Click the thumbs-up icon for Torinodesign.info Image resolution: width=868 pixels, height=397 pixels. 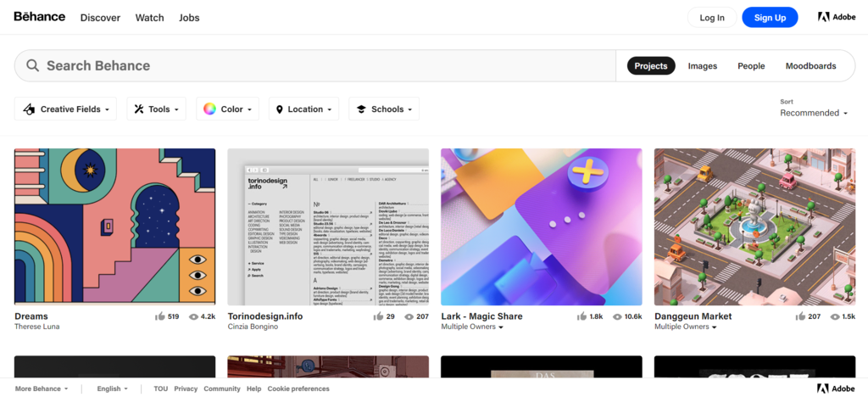pos(378,316)
